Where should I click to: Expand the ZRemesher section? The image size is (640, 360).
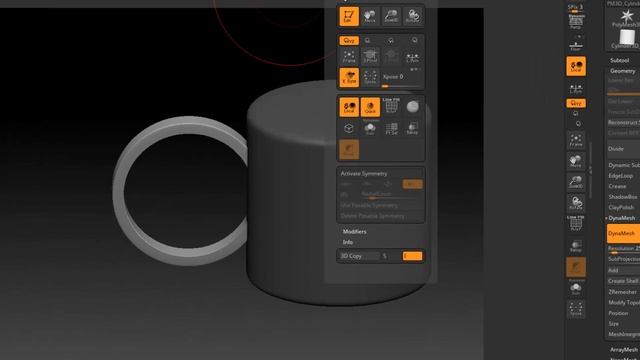[x=622, y=292]
